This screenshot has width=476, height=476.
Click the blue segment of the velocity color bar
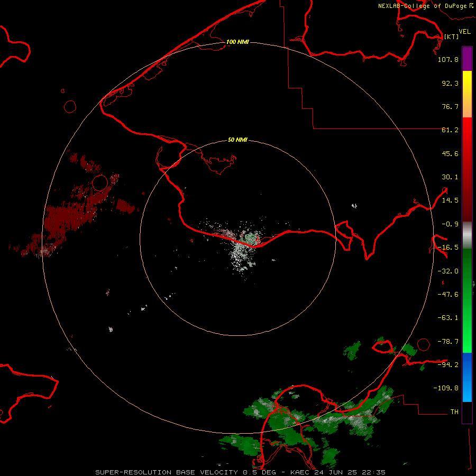click(467, 377)
